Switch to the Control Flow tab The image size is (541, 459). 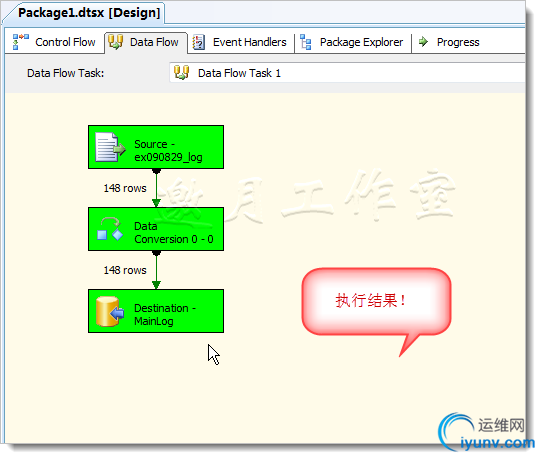pos(54,42)
